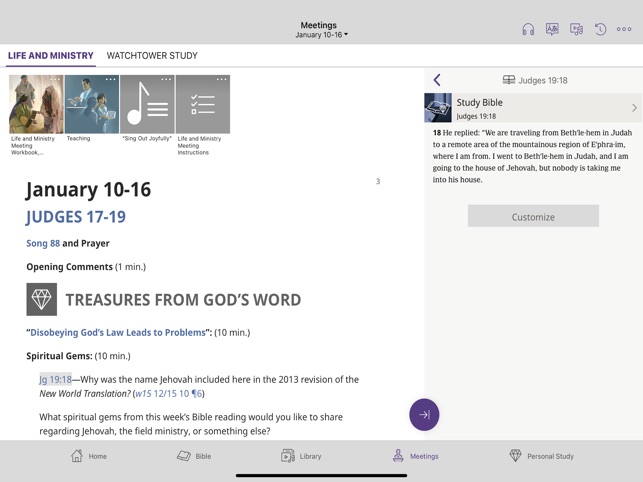
Task: Open the Life and Ministry Meeting Workbook thumbnail
Action: coord(36,104)
